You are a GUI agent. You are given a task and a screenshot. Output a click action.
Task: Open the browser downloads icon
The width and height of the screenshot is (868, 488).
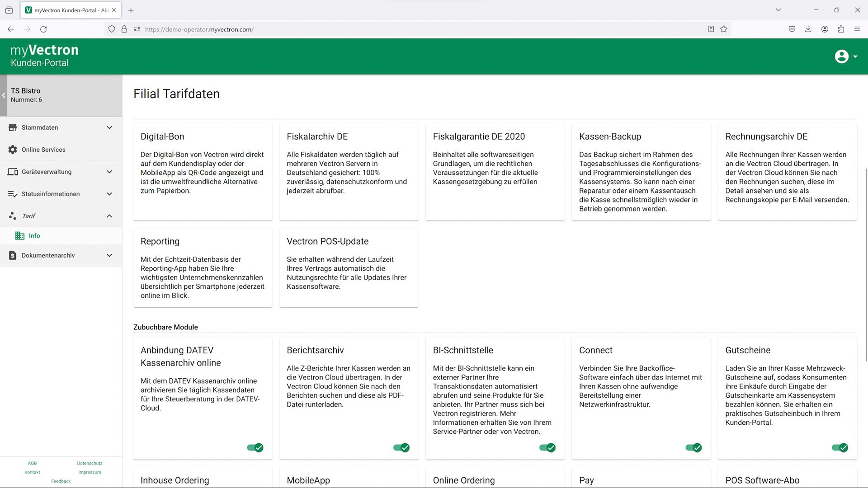[x=808, y=29]
